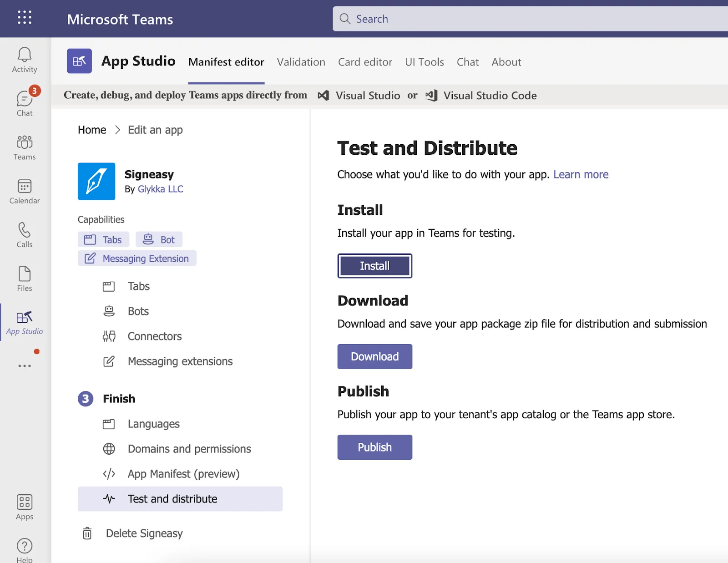The height and width of the screenshot is (563, 728).
Task: Click Delete Signeasy
Action: click(144, 533)
